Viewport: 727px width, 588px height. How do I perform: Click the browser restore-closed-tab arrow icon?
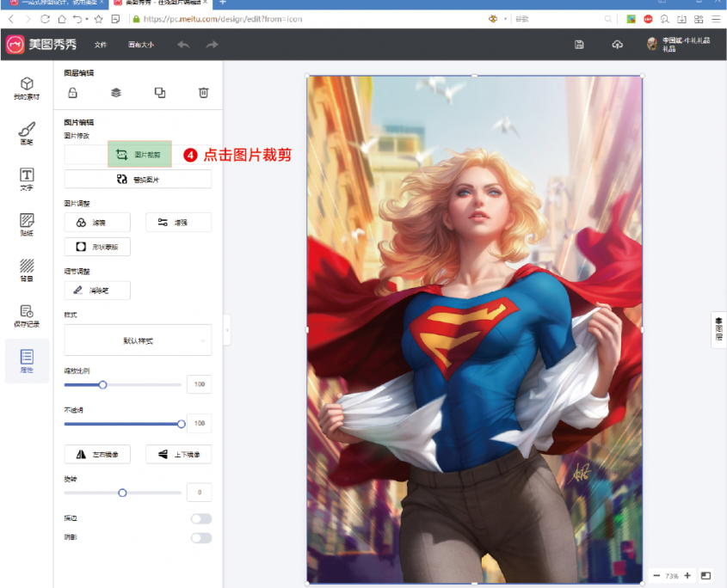(x=78, y=19)
